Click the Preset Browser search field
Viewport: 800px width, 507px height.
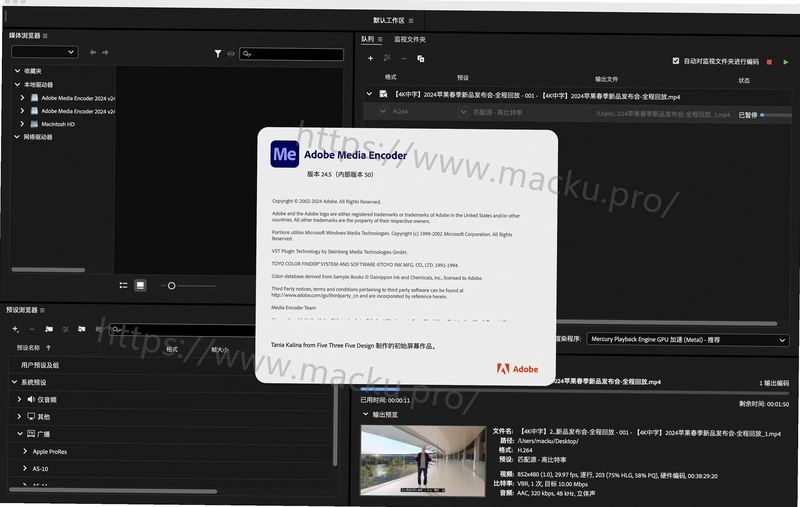pos(182,329)
